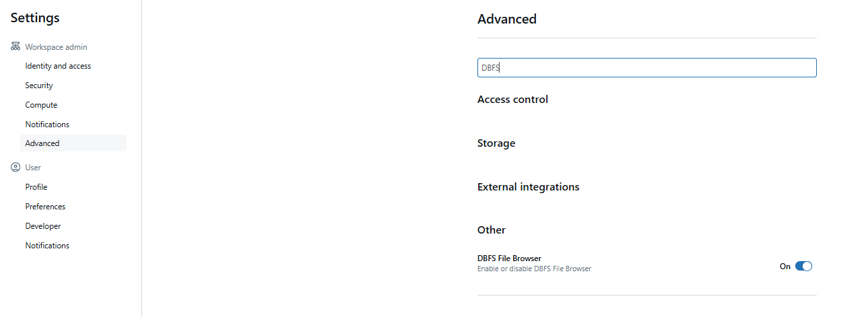Open Notifications under Workspace admin
Image resolution: width=868 pixels, height=317 pixels.
tap(47, 125)
